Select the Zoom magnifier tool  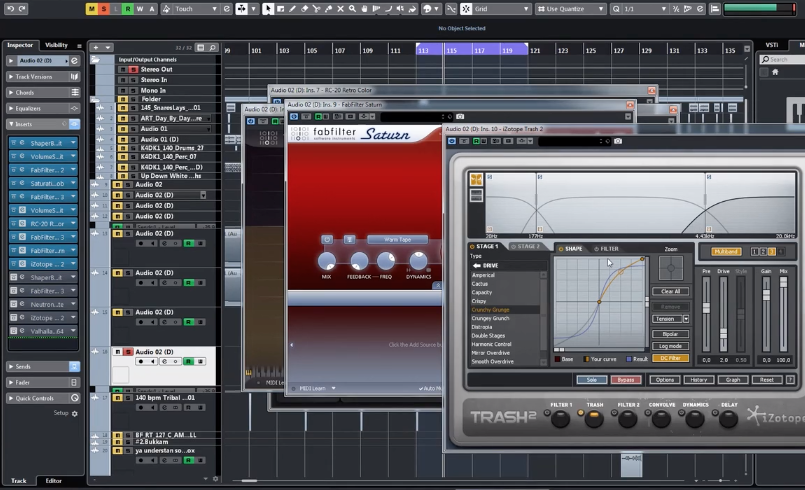click(x=353, y=9)
